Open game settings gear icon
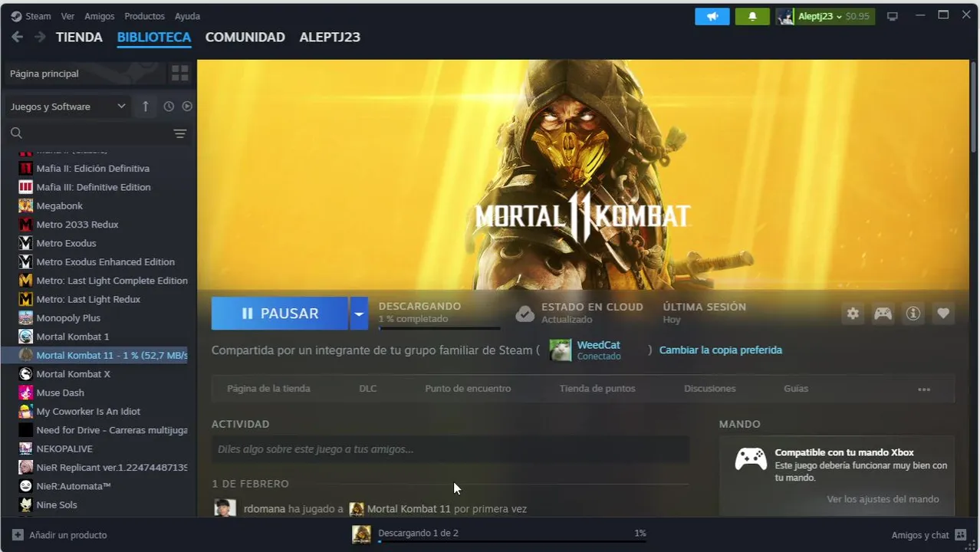 (853, 313)
